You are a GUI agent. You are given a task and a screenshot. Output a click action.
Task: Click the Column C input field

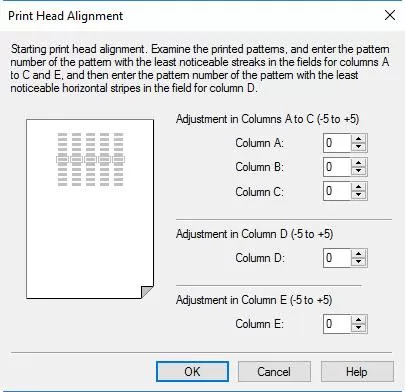(337, 191)
